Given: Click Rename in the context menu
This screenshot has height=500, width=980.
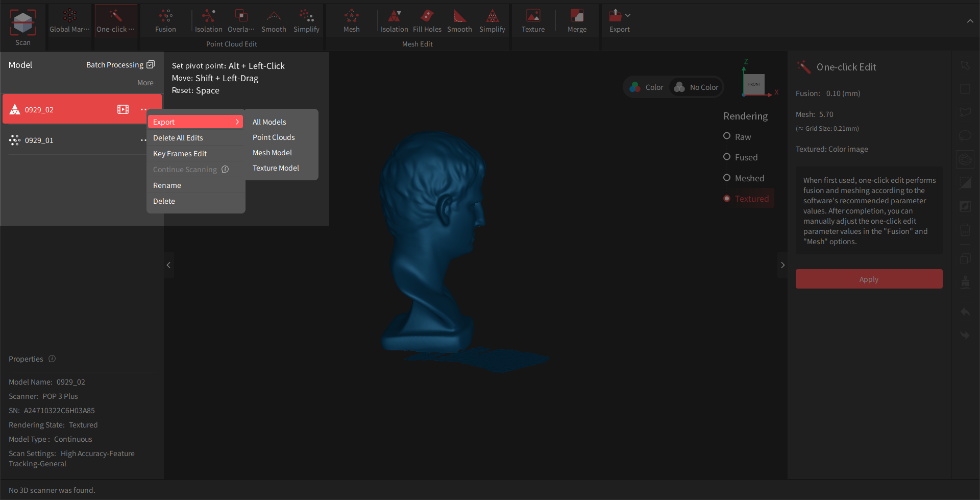Looking at the screenshot, I should click(166, 185).
